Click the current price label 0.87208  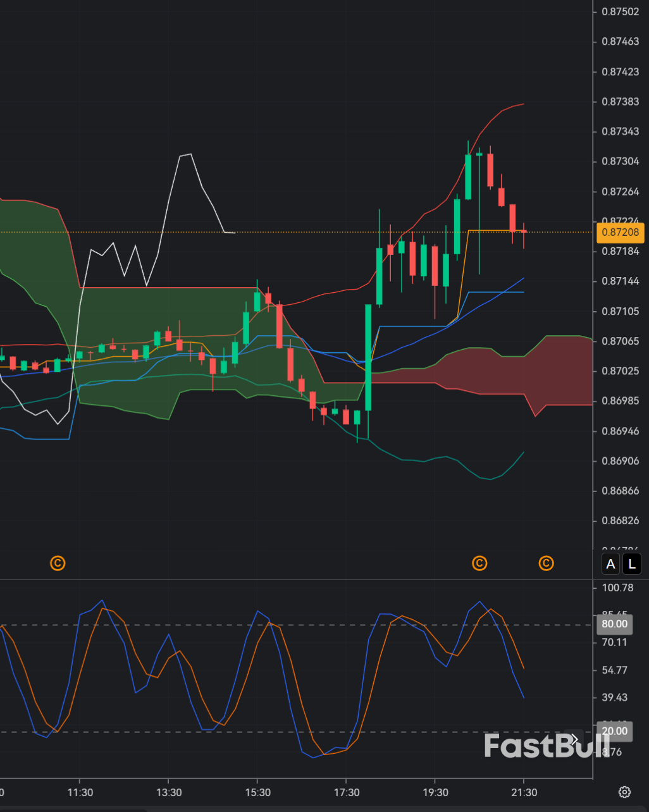(x=621, y=232)
